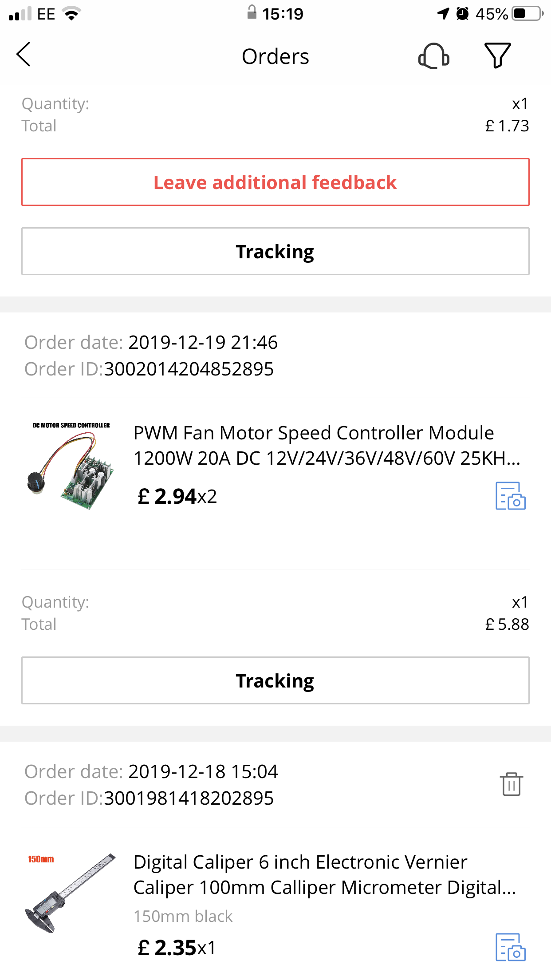Tap the battery indicator in status bar
The height and width of the screenshot is (980, 551).
(526, 14)
